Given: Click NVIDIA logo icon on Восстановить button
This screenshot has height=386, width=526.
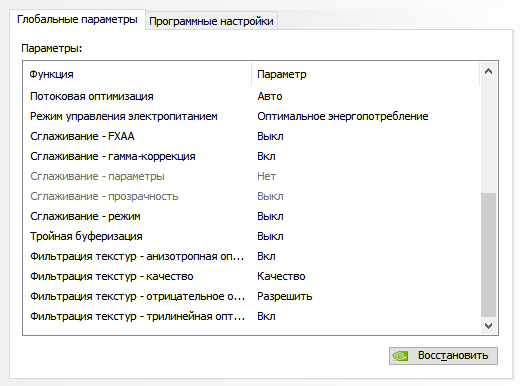Looking at the screenshot, I should [x=401, y=356].
